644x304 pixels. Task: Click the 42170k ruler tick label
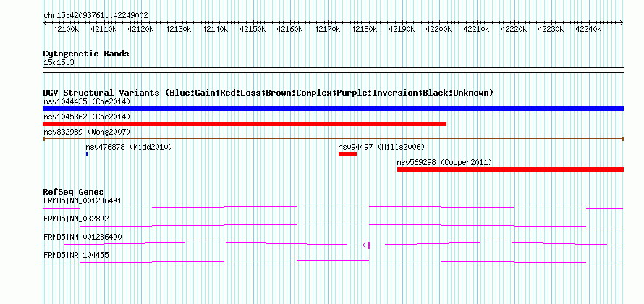pyautogui.click(x=329, y=29)
